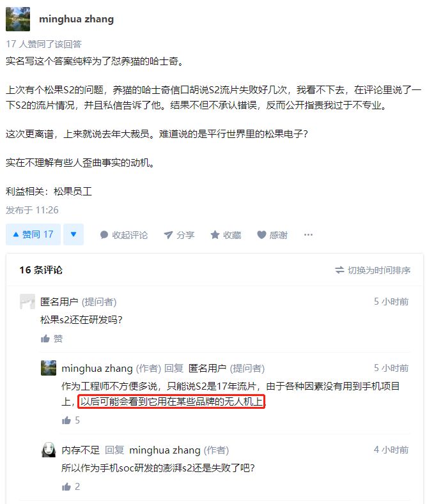
Task: Share the answer using 分享 icon
Action: coord(179,235)
